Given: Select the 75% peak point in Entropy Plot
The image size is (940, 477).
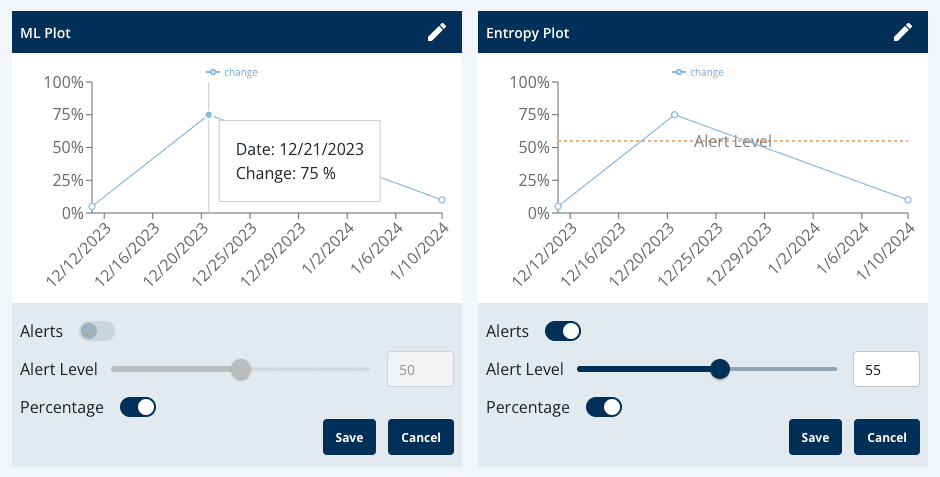Looking at the screenshot, I should pyautogui.click(x=674, y=114).
